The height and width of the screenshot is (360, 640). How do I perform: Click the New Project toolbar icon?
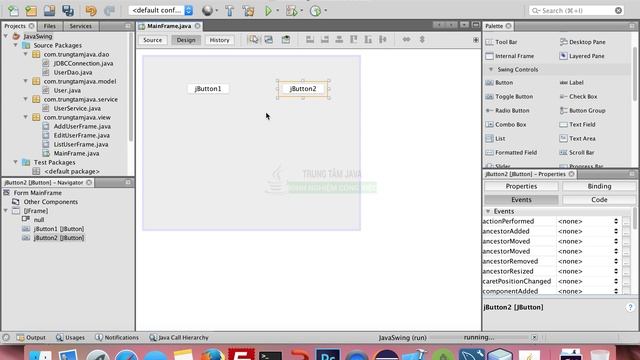click(31, 11)
